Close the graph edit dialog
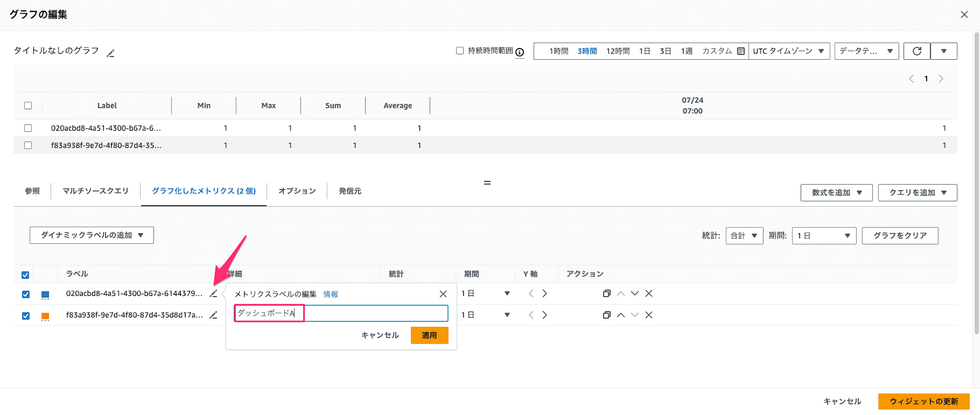Screen dimensions: 980x415 tap(964, 15)
